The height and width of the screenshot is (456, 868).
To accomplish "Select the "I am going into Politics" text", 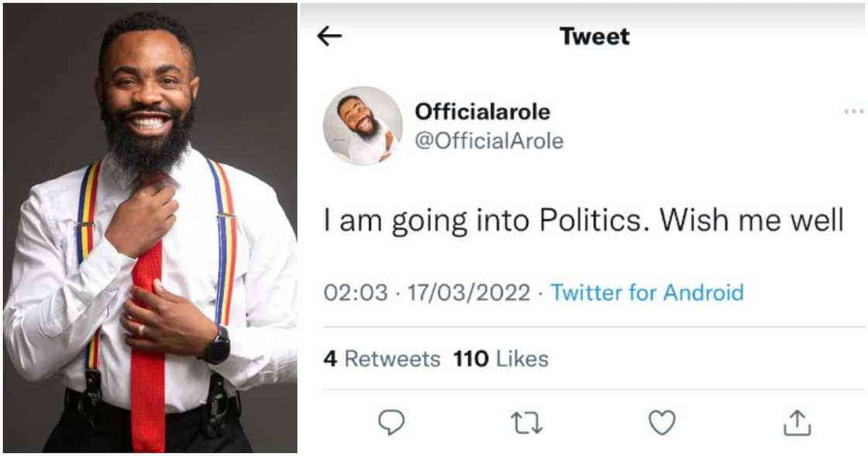I will 488,221.
